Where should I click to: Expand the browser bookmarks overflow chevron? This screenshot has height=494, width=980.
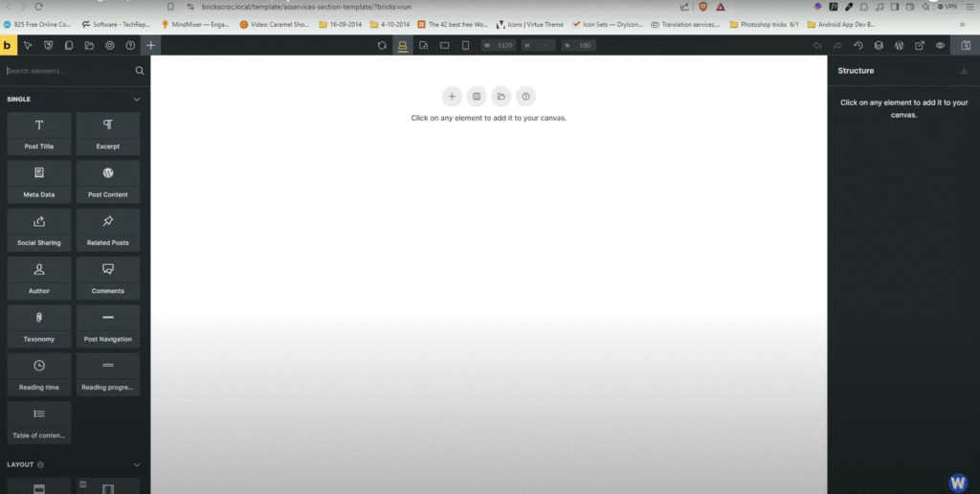click(x=962, y=24)
